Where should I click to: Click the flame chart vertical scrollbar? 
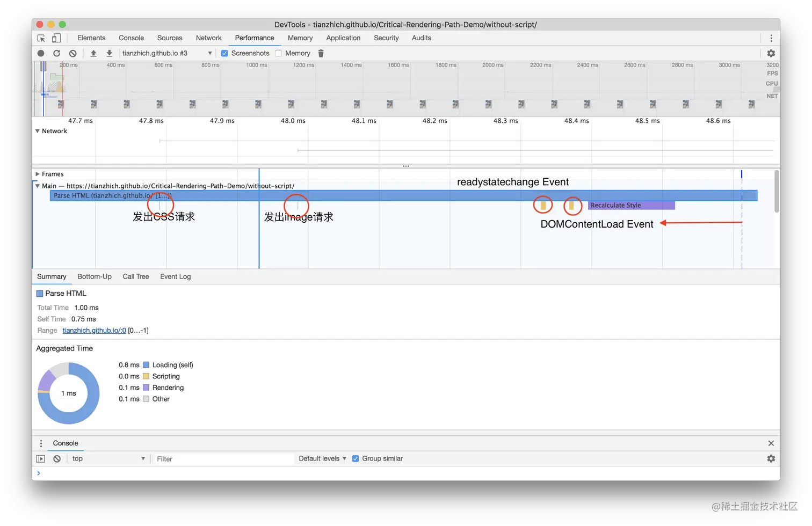pyautogui.click(x=777, y=192)
